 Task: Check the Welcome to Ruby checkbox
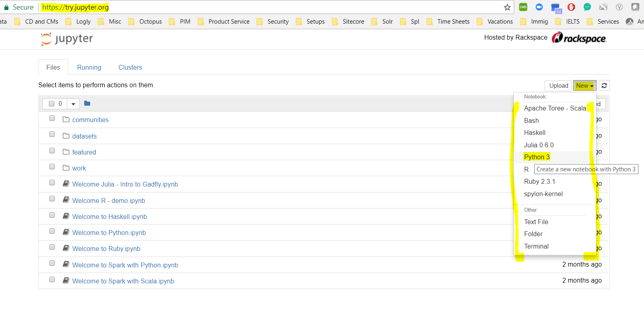point(52,247)
